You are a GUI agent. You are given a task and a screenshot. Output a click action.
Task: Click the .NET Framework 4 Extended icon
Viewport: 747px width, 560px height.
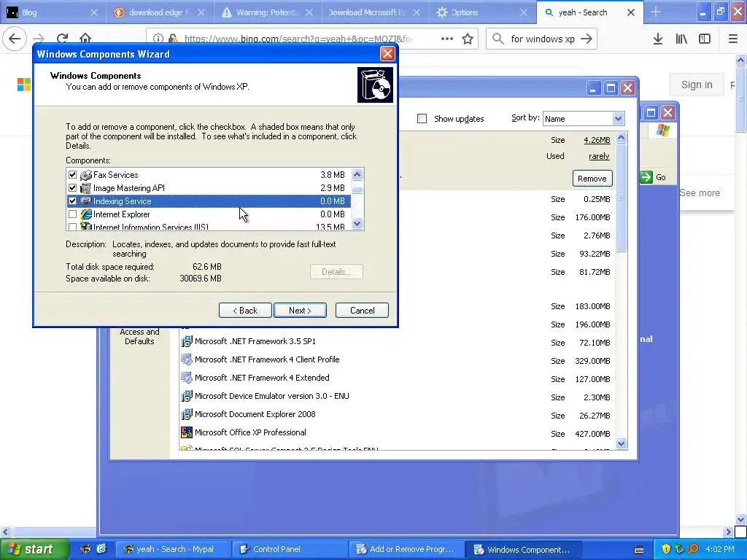coord(186,378)
